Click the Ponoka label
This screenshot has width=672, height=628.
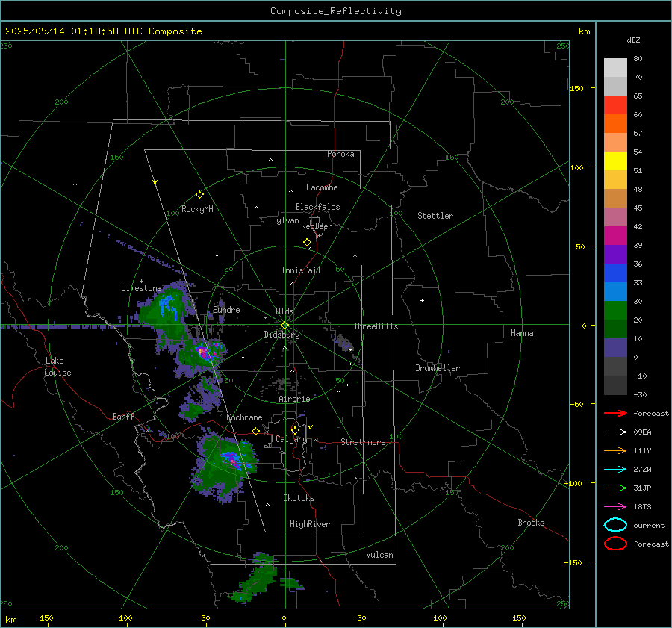(340, 154)
